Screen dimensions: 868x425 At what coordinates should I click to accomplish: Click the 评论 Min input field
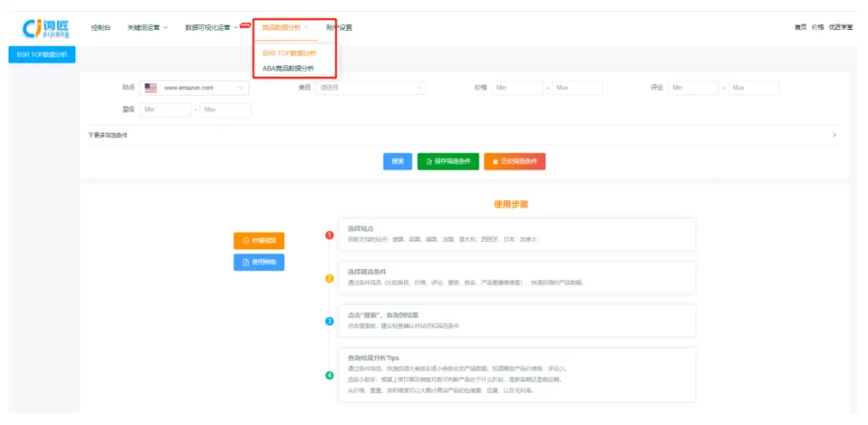[x=693, y=87]
